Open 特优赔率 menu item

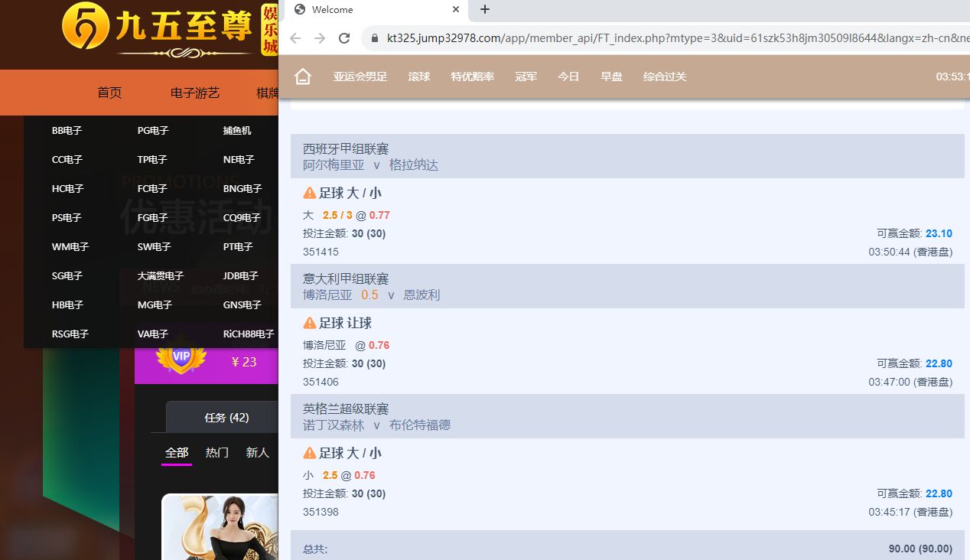pos(473,77)
